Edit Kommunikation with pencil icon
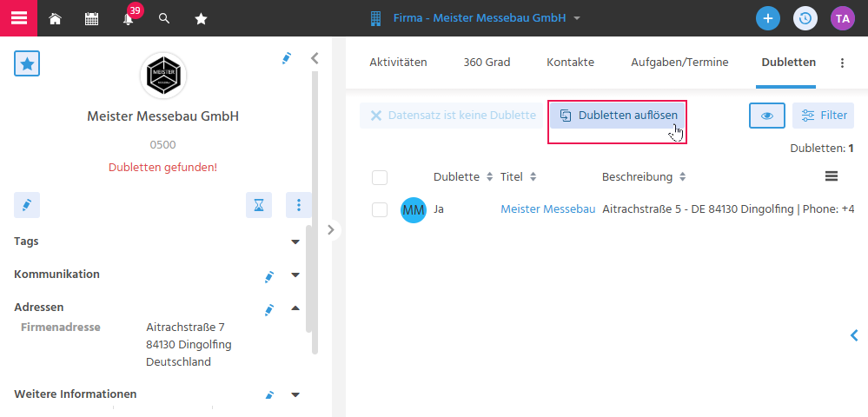The width and height of the screenshot is (868, 417). tap(269, 275)
